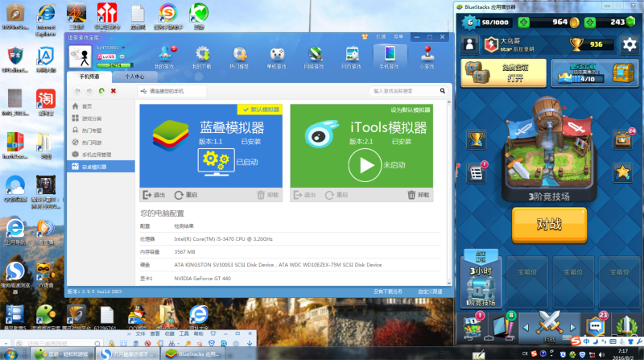The width and height of the screenshot is (644, 360).
Task: Click 退出 under the 蓝叠模拟器 card
Action: pyautogui.click(x=154, y=195)
